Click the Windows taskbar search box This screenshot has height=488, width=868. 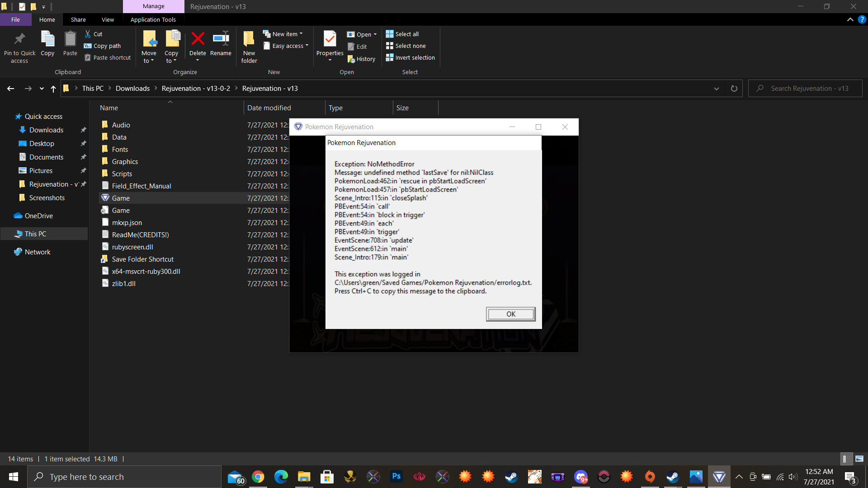pyautogui.click(x=124, y=477)
